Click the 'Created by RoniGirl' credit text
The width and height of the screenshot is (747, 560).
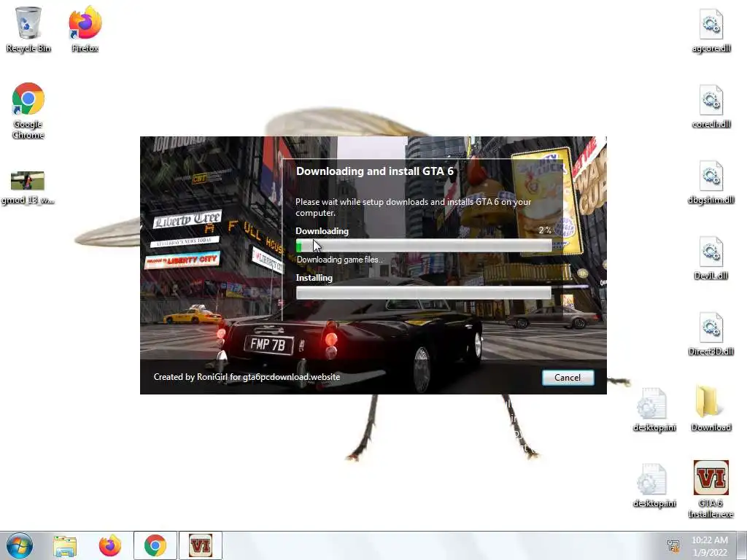[x=247, y=377]
